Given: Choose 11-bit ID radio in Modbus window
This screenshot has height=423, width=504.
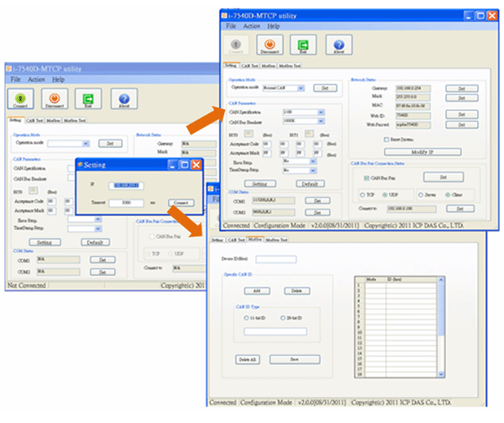Looking at the screenshot, I should 246,318.
